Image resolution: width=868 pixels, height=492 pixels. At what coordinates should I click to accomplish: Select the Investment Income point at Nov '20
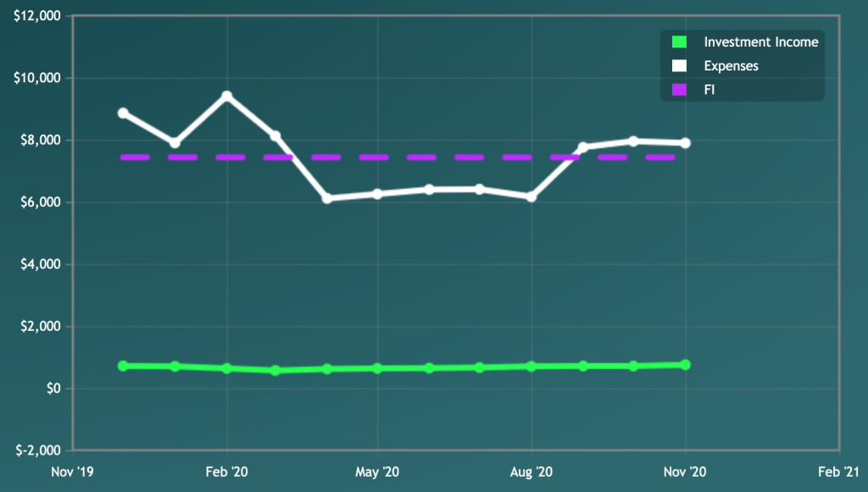(x=685, y=365)
